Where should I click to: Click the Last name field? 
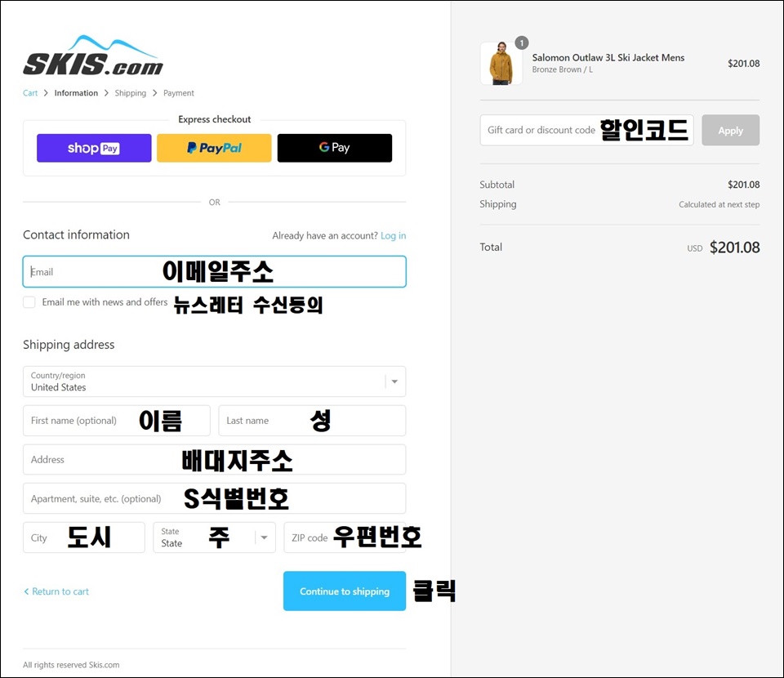coord(312,421)
